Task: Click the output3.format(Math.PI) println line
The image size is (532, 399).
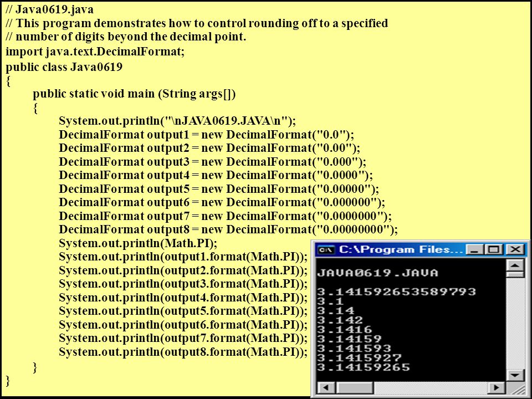Action: [183, 284]
